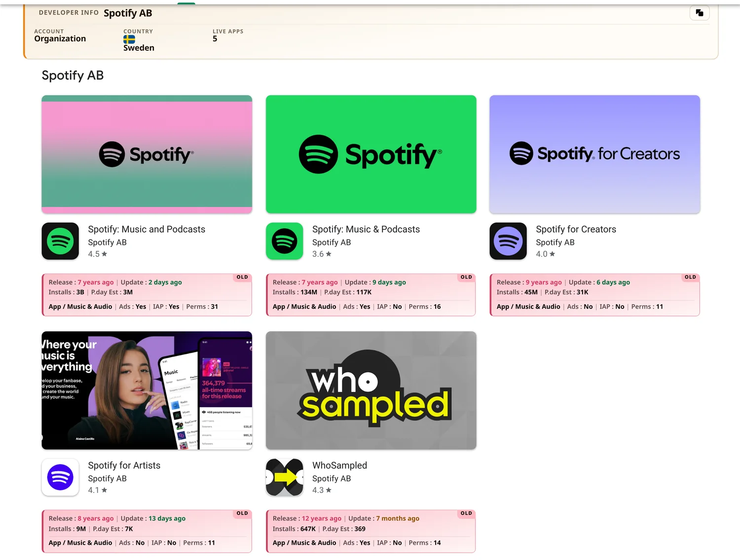Image resolution: width=740 pixels, height=560 pixels.
Task: Click the Sweden flag icon
Action: (x=129, y=39)
